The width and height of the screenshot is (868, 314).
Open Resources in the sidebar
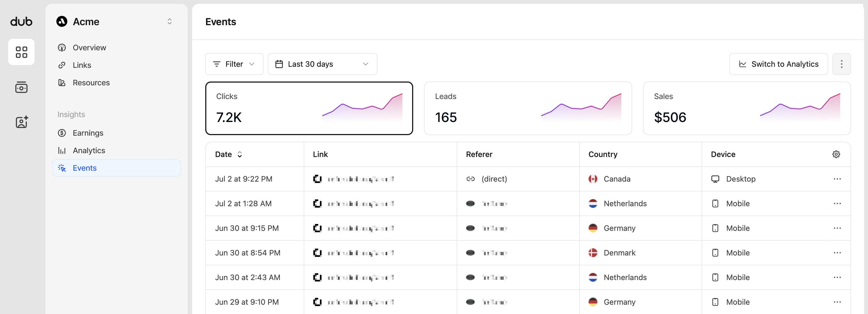point(116,83)
